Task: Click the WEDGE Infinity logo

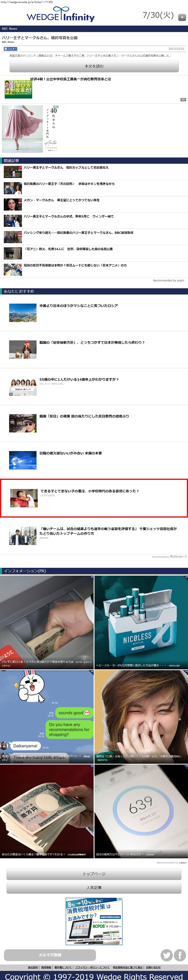Action: point(61,15)
